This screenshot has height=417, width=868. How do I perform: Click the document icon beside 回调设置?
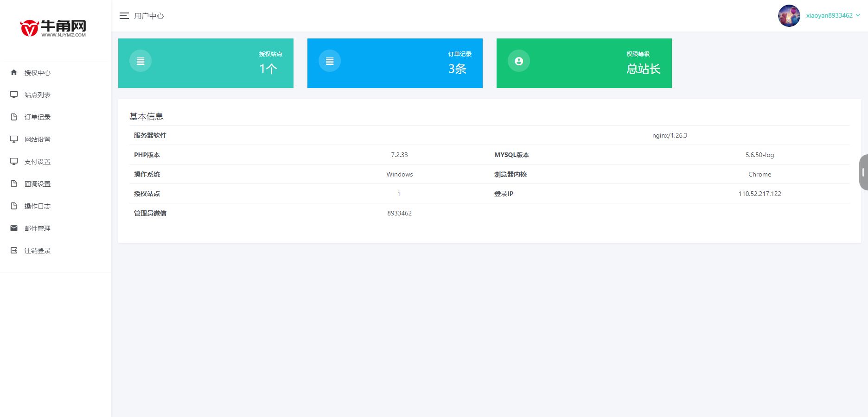tap(14, 183)
